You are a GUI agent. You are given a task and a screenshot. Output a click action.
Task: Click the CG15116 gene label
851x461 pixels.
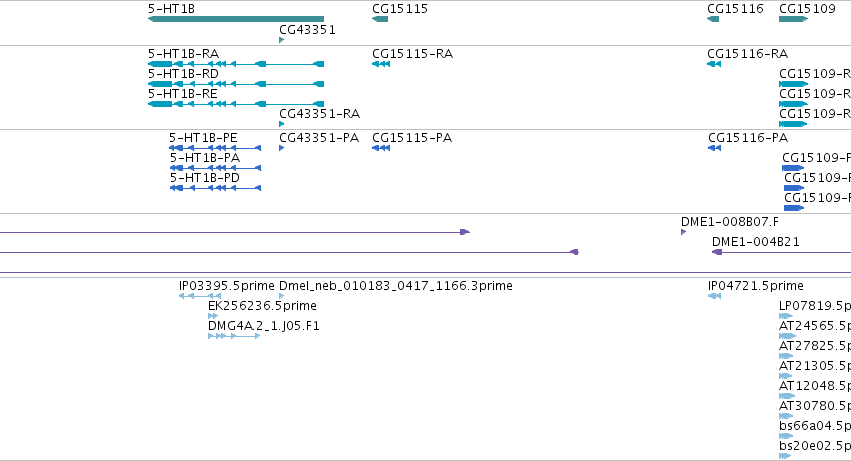[735, 9]
